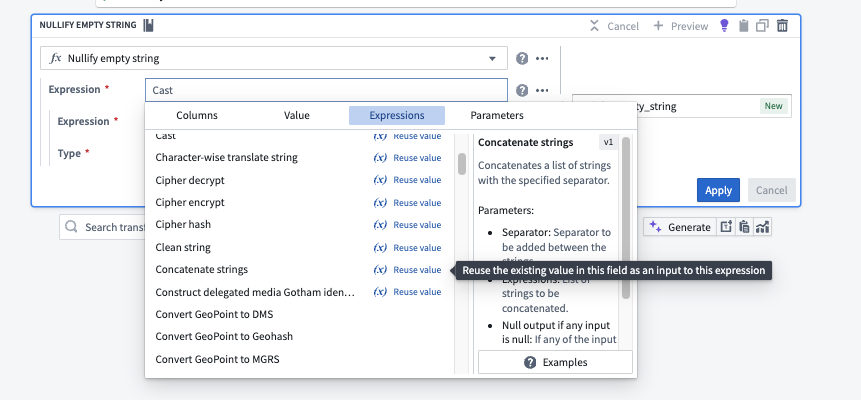The height and width of the screenshot is (400, 861).
Task: Click the New badge on output column
Action: click(x=774, y=106)
